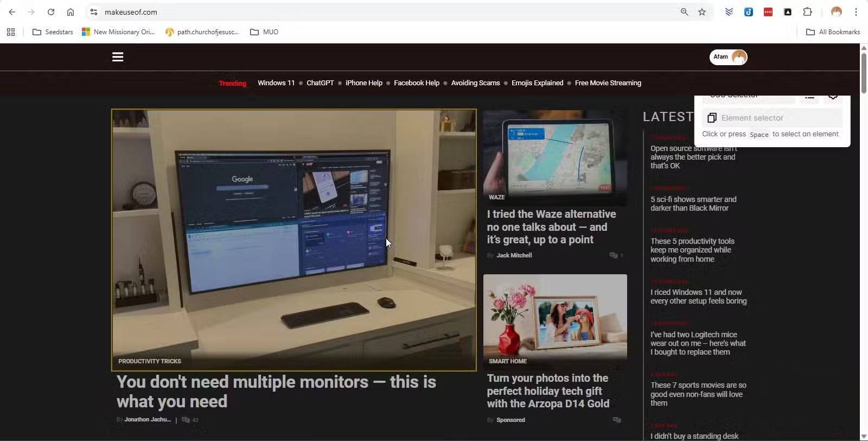The width and height of the screenshot is (868, 441).
Task: Open the PRODUCTIVITY TRICKS category tag
Action: (x=150, y=361)
